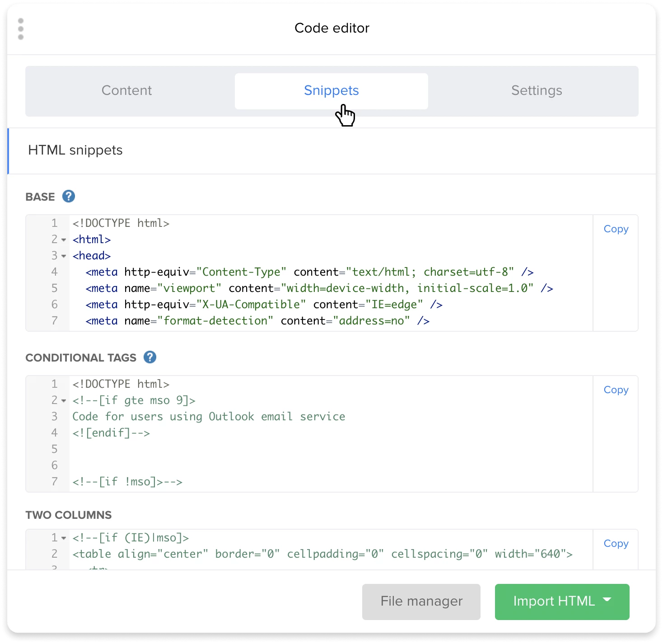663x644 pixels.
Task: Collapse the <html> tag fold arrow
Action: [x=64, y=240]
